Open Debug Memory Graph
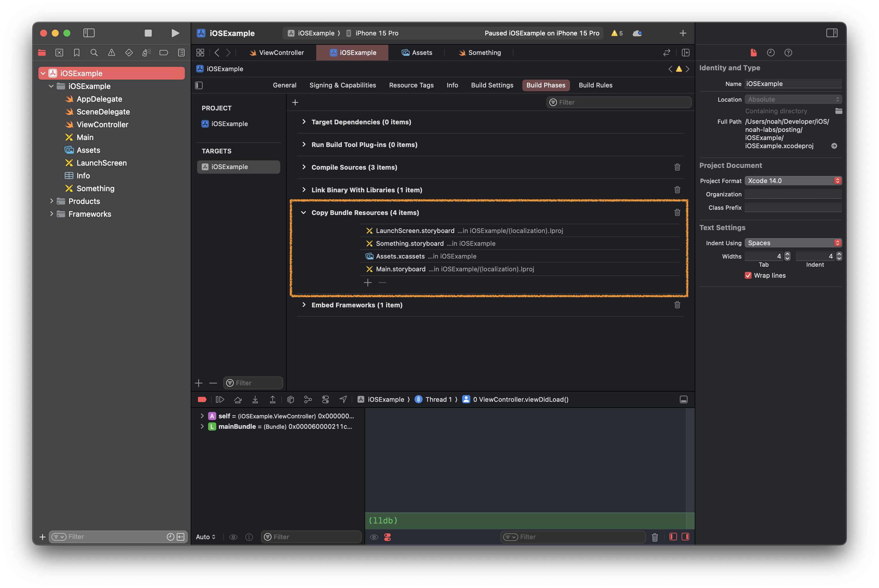879x588 pixels. [308, 399]
